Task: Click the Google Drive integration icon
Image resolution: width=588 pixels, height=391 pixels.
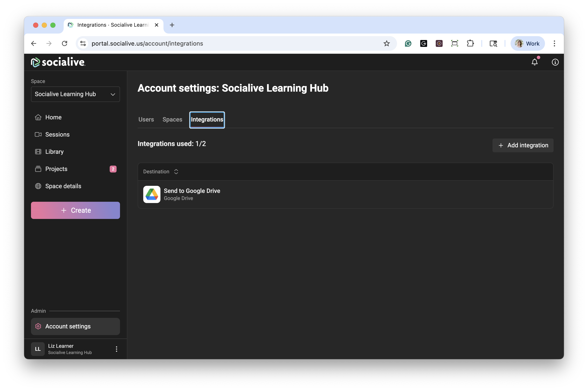Action: point(152,194)
